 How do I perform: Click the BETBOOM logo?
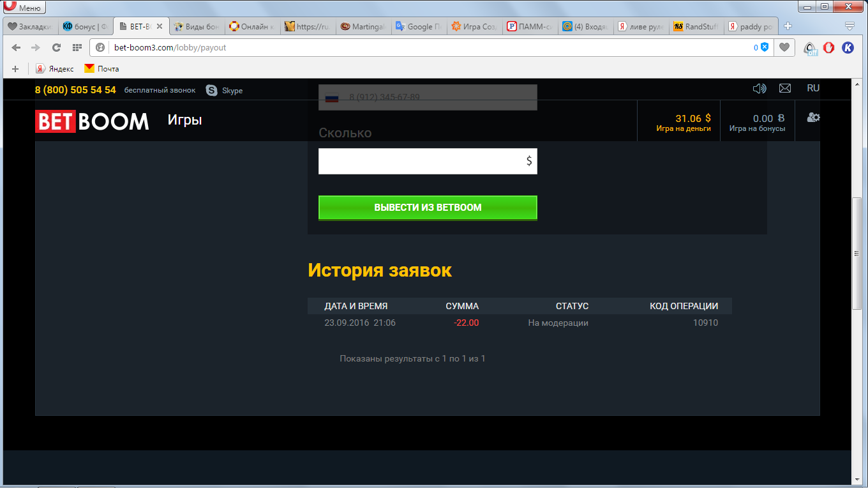click(92, 121)
